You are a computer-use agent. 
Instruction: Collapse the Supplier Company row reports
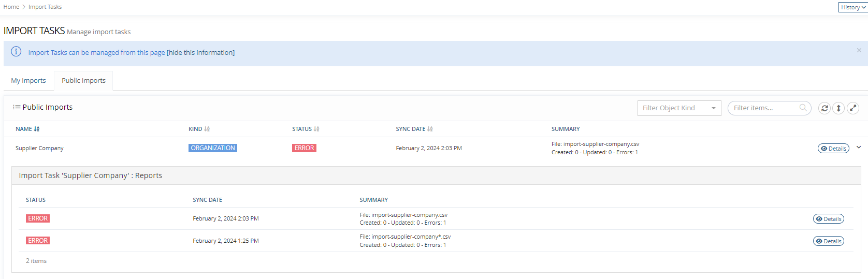coord(859,148)
